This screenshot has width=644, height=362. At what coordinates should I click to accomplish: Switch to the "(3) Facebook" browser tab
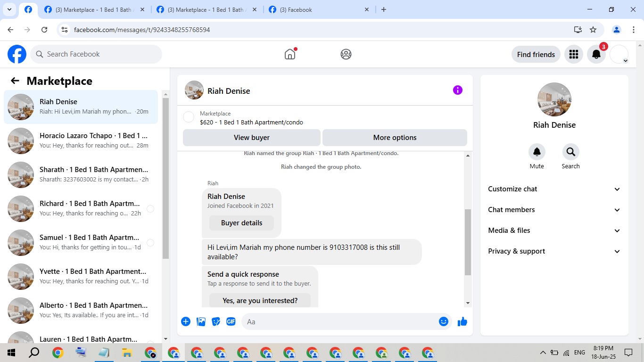(319, 9)
